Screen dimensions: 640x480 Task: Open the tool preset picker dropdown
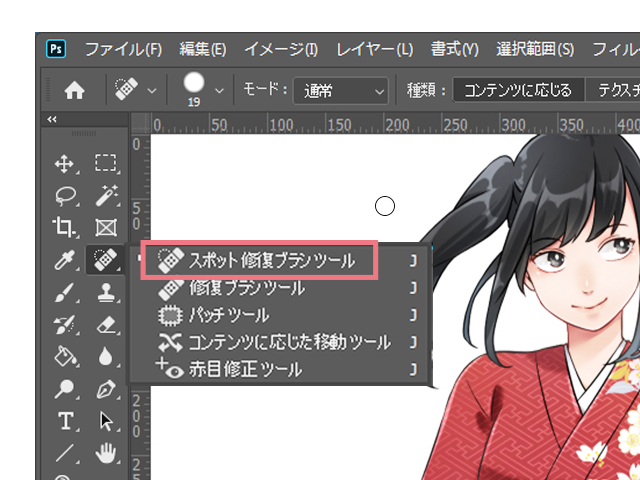point(152,91)
